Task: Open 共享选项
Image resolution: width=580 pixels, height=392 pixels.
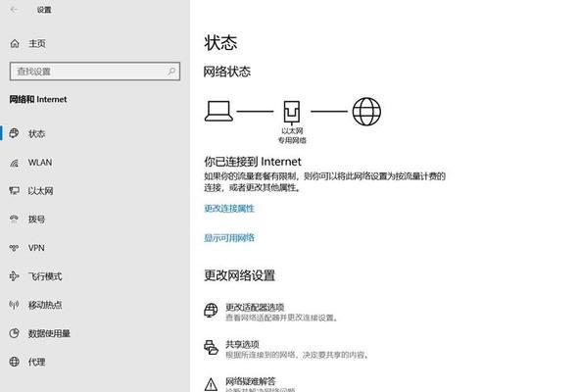Action: pos(242,344)
